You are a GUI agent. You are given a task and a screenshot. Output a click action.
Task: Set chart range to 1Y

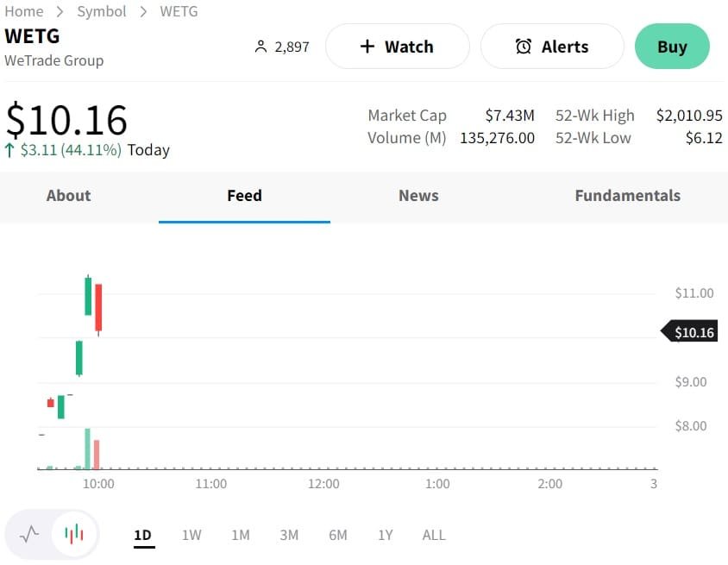click(386, 535)
